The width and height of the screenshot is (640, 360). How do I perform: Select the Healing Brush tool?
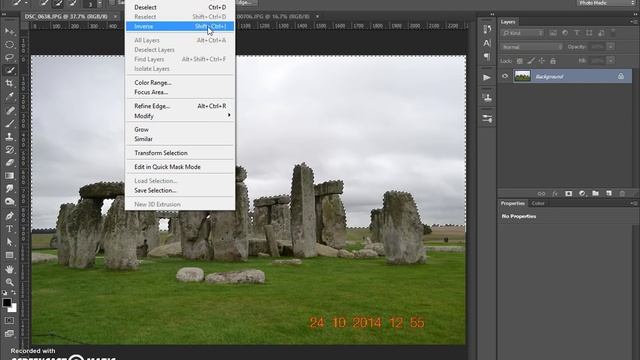pyautogui.click(x=9, y=111)
